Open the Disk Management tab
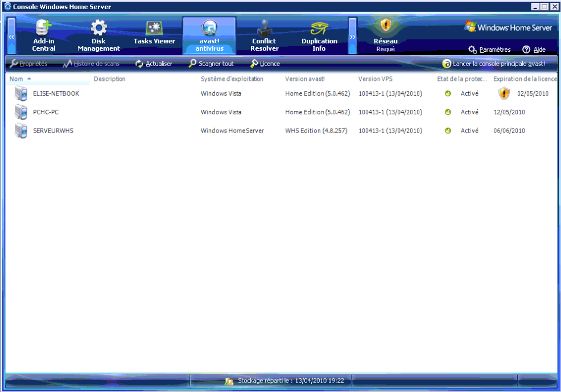561x392 pixels. [x=98, y=36]
